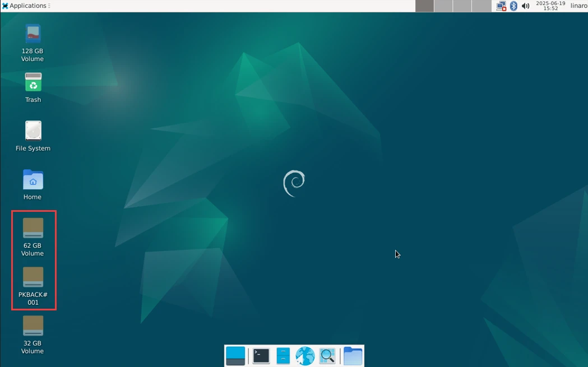The height and width of the screenshot is (367, 588).
Task: Switch to the first workspace
Action: coord(424,6)
